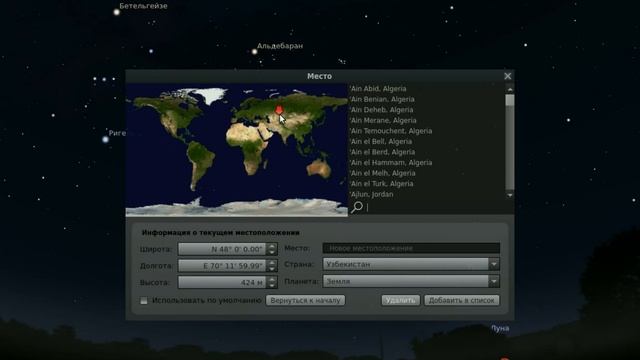Choose 'Ain el Turk, Algeria
This screenshot has width=640, height=360.
(382, 184)
